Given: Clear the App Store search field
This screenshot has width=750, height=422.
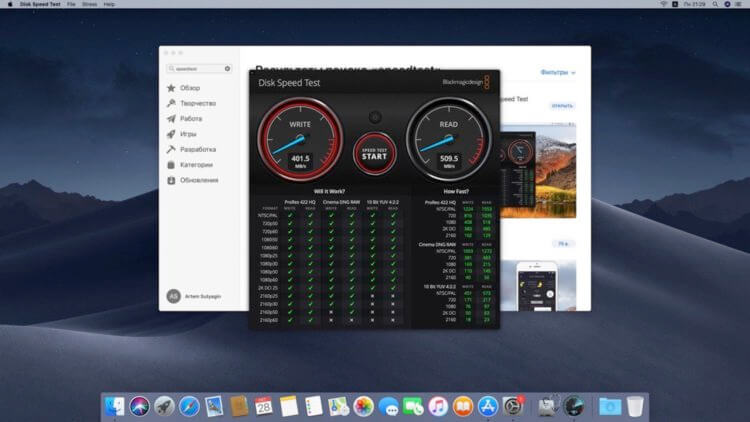Looking at the screenshot, I should click(228, 69).
